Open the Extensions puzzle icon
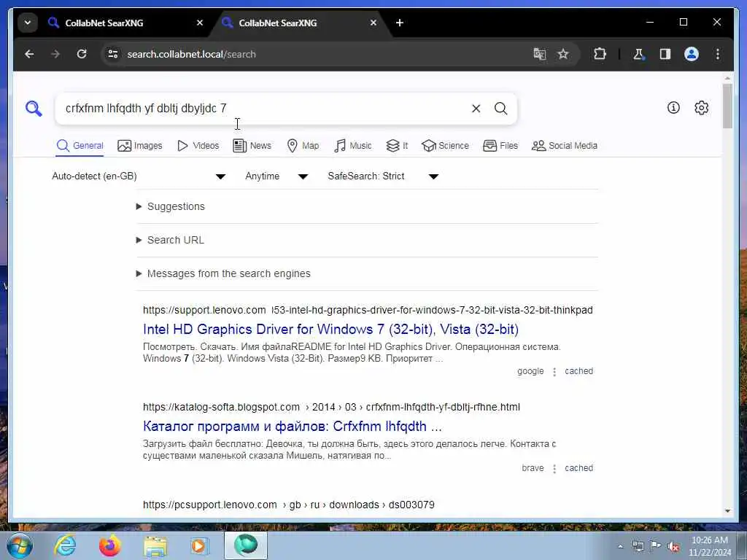The height and width of the screenshot is (560, 747). (600, 54)
